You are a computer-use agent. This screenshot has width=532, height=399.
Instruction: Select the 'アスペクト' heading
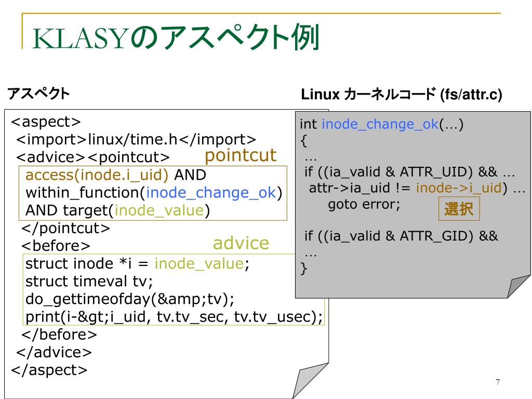[38, 94]
